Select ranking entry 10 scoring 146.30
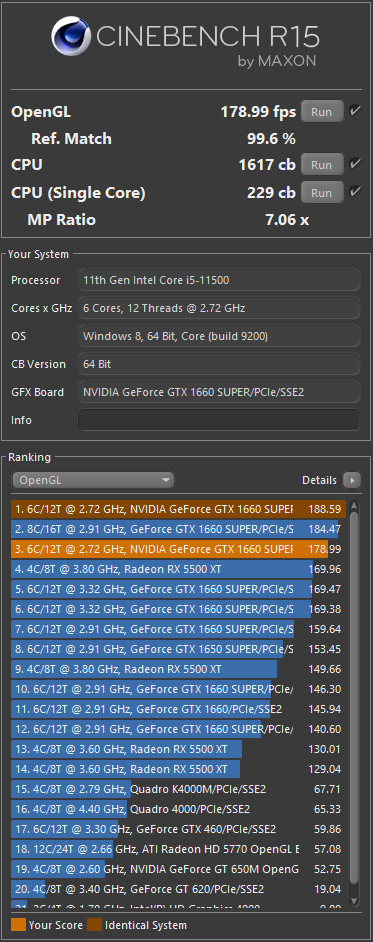Viewport: 373px width, 942px height. tap(178, 689)
